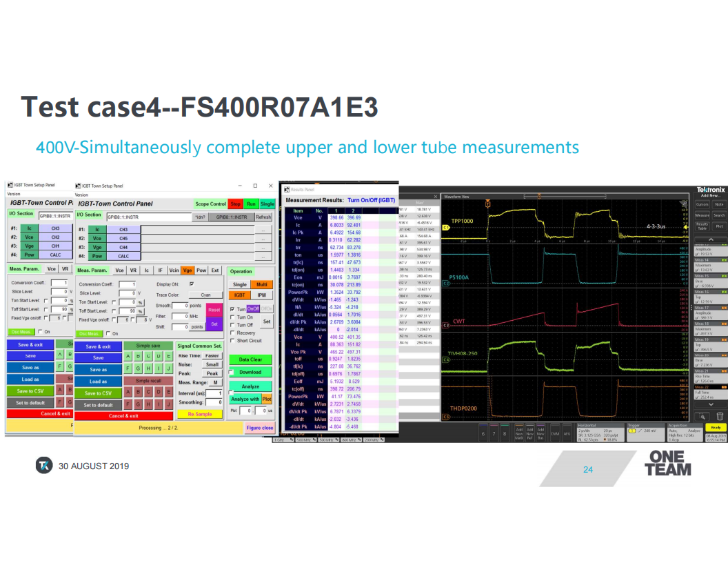Switch to IF measurement tab
This screenshot has width=728, height=563.
coord(160,270)
